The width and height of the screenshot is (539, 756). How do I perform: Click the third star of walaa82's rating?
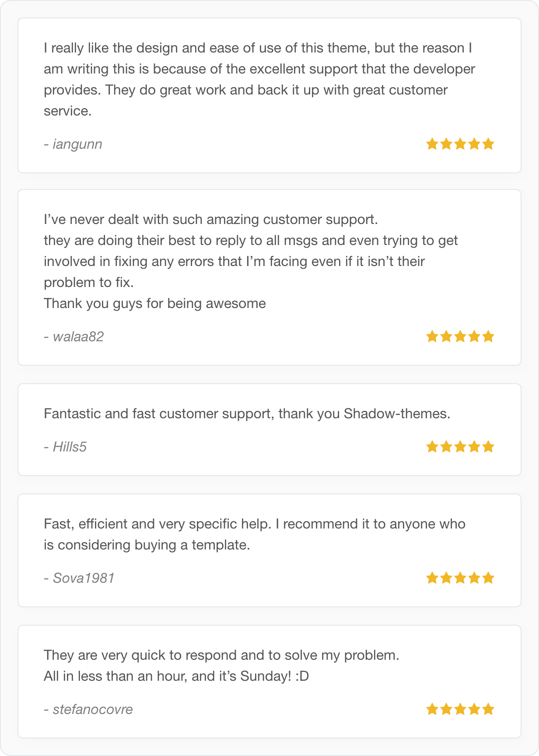tap(460, 336)
